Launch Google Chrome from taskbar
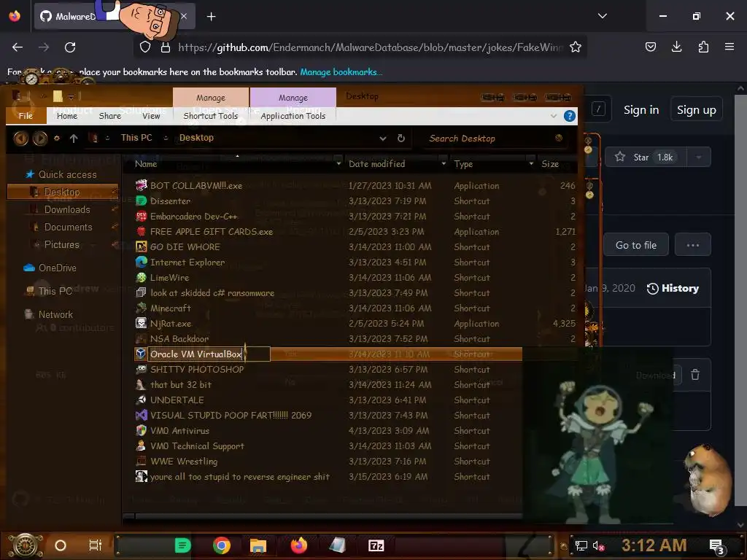Viewport: 747px width, 560px height. point(222,545)
